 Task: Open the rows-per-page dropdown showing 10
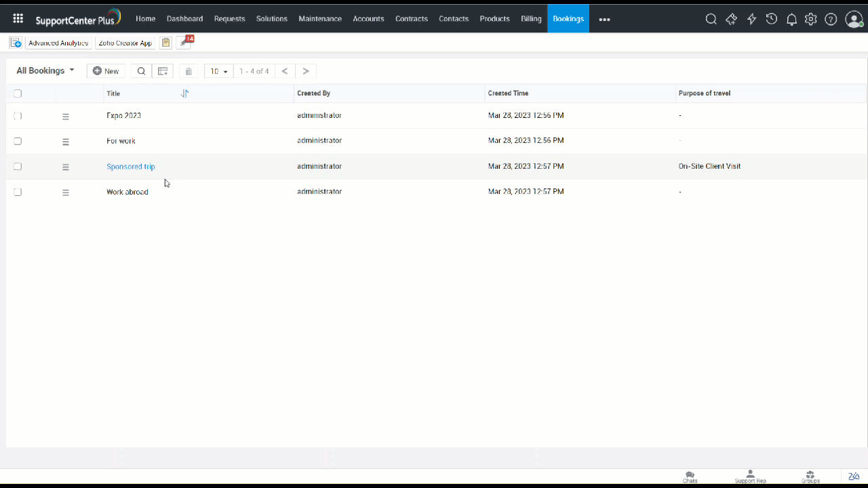(x=218, y=71)
